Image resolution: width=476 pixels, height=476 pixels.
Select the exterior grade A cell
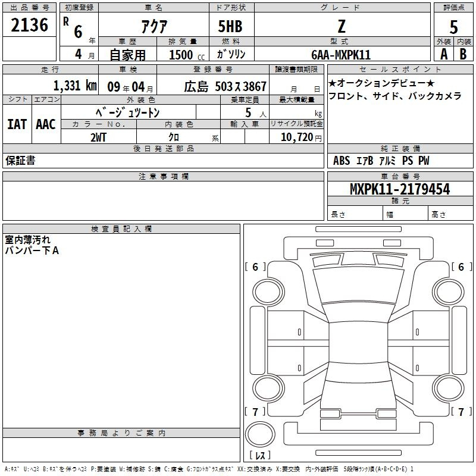[443, 54]
